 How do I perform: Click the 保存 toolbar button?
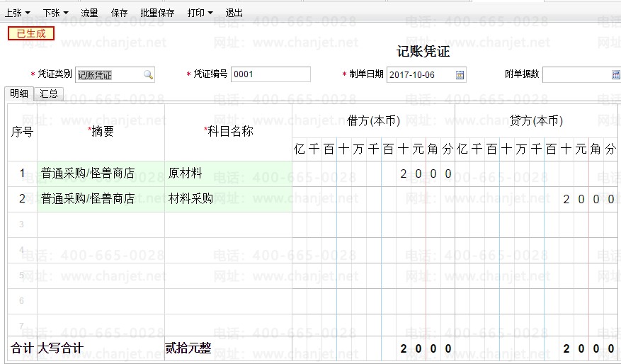120,13
